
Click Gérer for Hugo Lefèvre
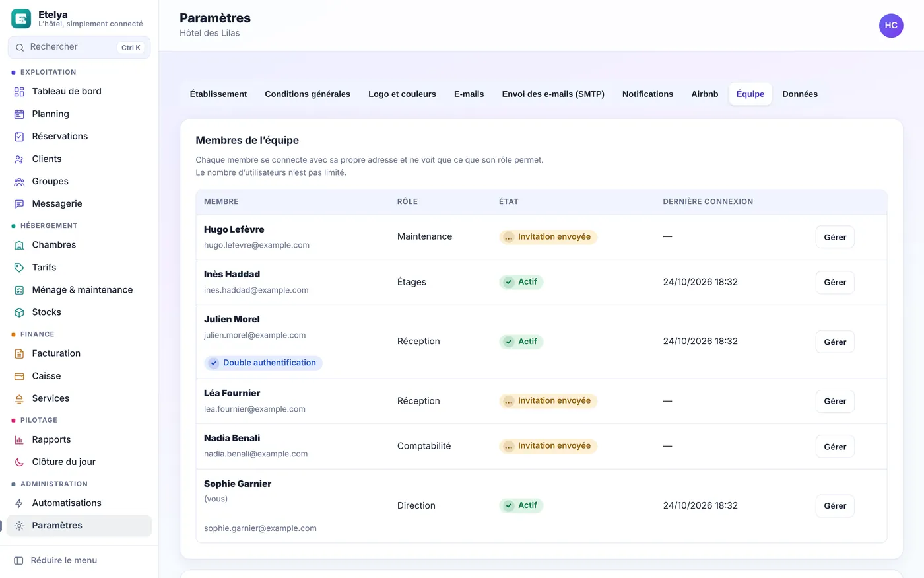(x=835, y=237)
